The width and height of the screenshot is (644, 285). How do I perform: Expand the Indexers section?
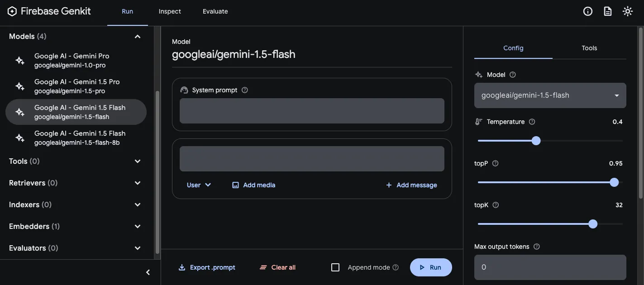pos(138,204)
